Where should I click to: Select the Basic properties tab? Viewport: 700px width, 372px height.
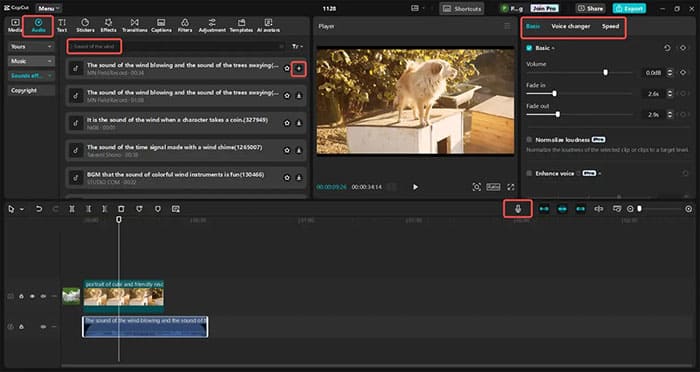coord(533,26)
